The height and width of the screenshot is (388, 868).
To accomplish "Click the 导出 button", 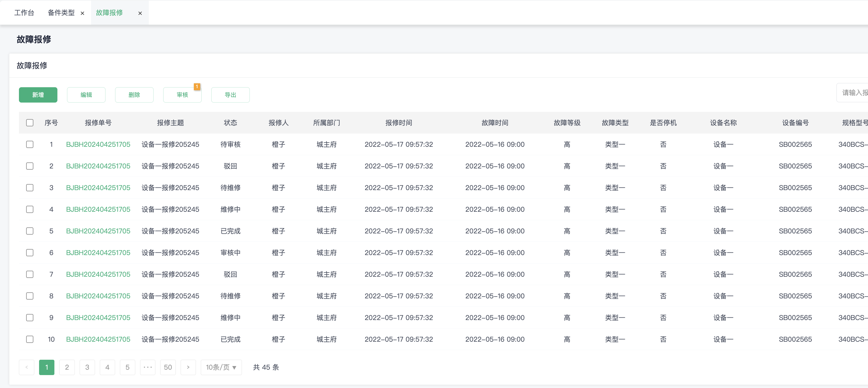I will click(231, 95).
